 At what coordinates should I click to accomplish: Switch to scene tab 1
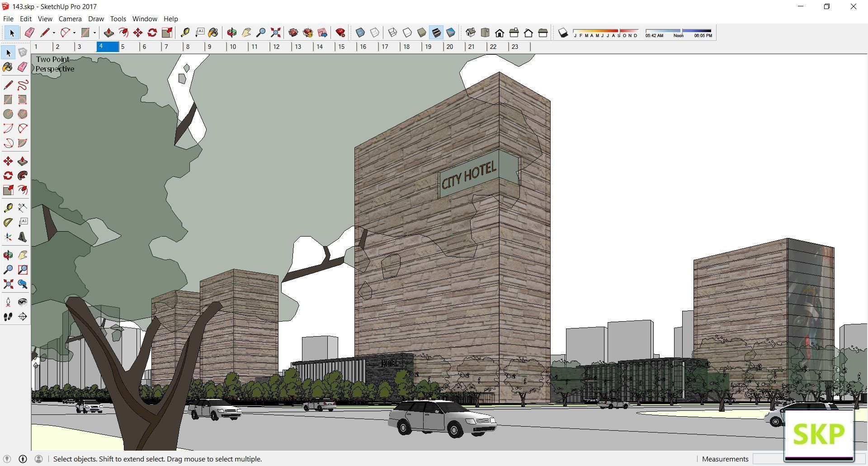tap(42, 47)
